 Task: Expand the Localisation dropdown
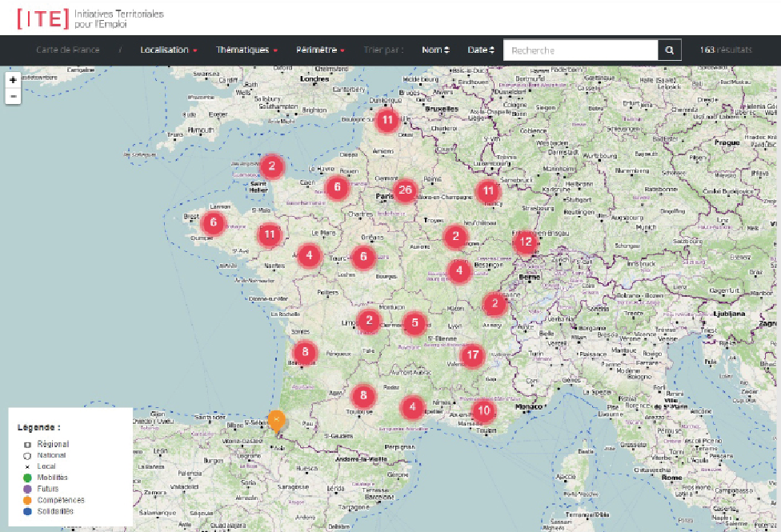pos(168,50)
